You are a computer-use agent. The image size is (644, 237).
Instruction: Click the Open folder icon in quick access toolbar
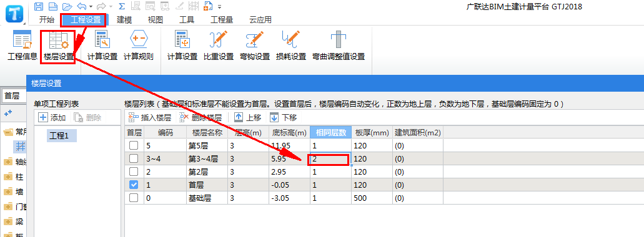67,6
